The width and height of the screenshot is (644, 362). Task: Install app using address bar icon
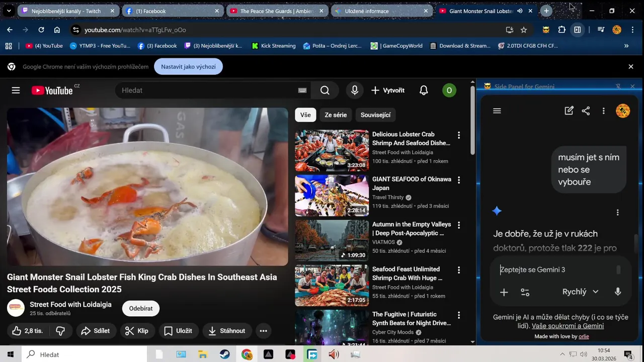[509, 30]
